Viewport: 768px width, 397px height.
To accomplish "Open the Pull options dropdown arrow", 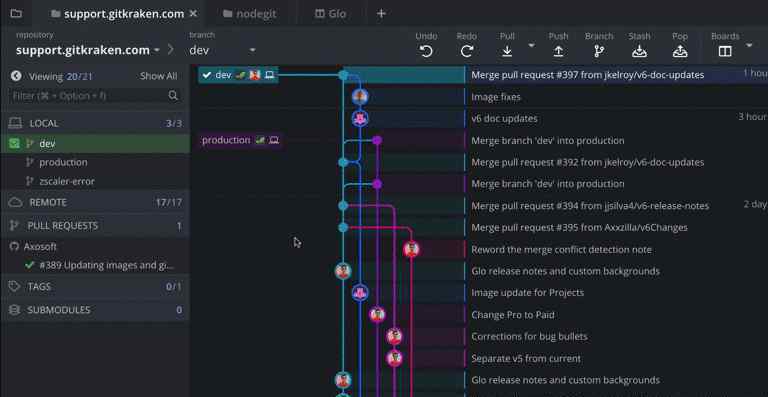I will (x=531, y=46).
